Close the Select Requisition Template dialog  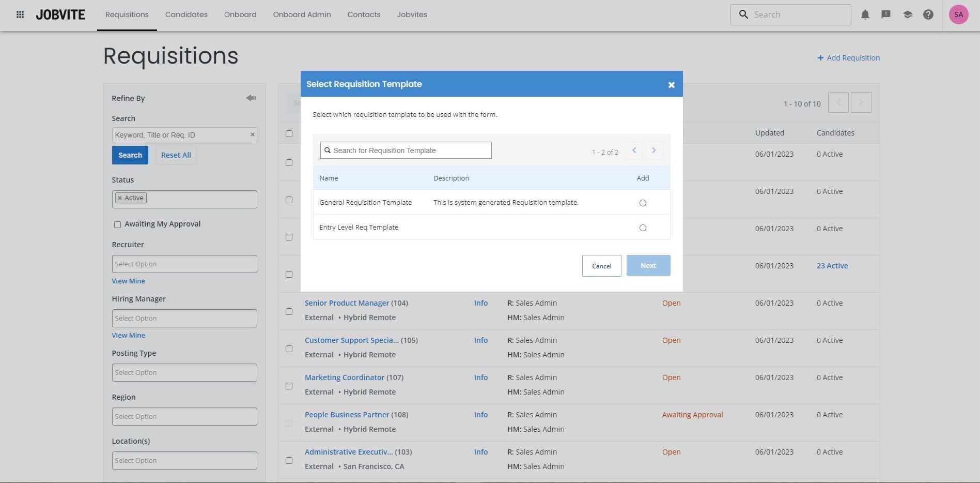click(671, 85)
